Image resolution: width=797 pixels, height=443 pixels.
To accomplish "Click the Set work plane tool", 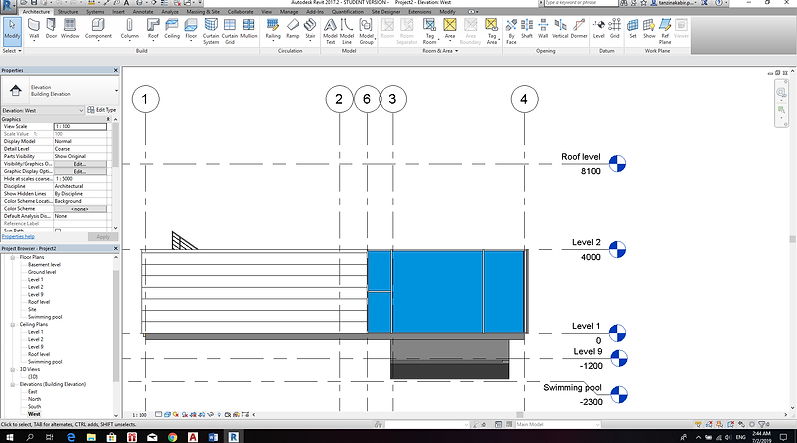I will (633, 29).
